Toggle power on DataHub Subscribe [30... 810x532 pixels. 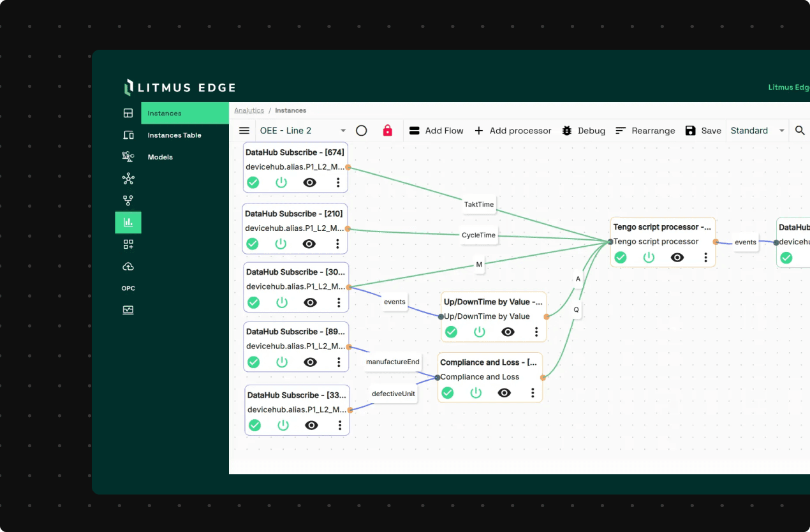(x=282, y=302)
